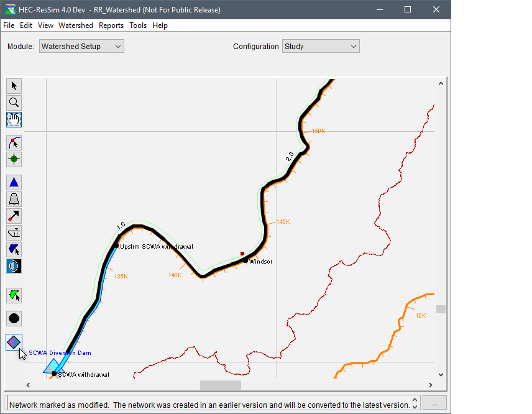Choose the red-tipped arrow diversion tool
This screenshot has width=532, height=414.
(14, 216)
